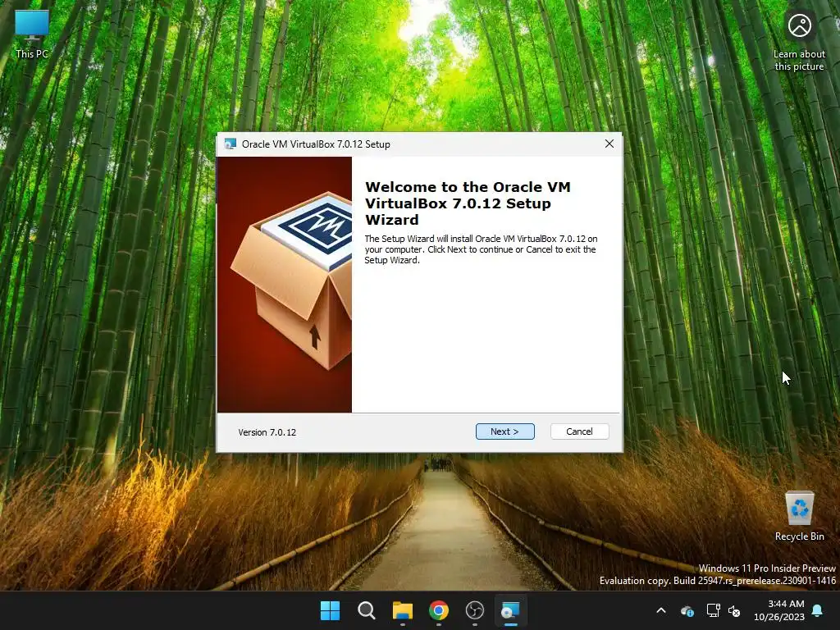Click the OneDrive cloud tray icon
The height and width of the screenshot is (630, 840).
pos(687,610)
